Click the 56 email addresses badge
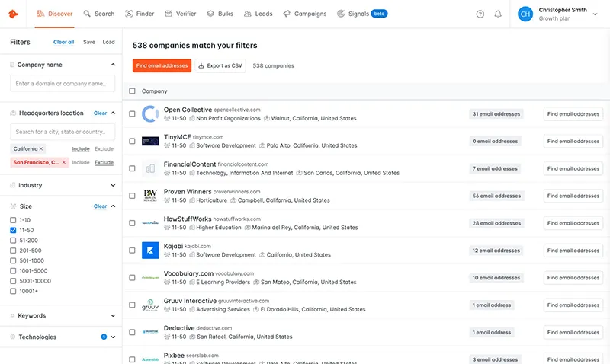 496,196
